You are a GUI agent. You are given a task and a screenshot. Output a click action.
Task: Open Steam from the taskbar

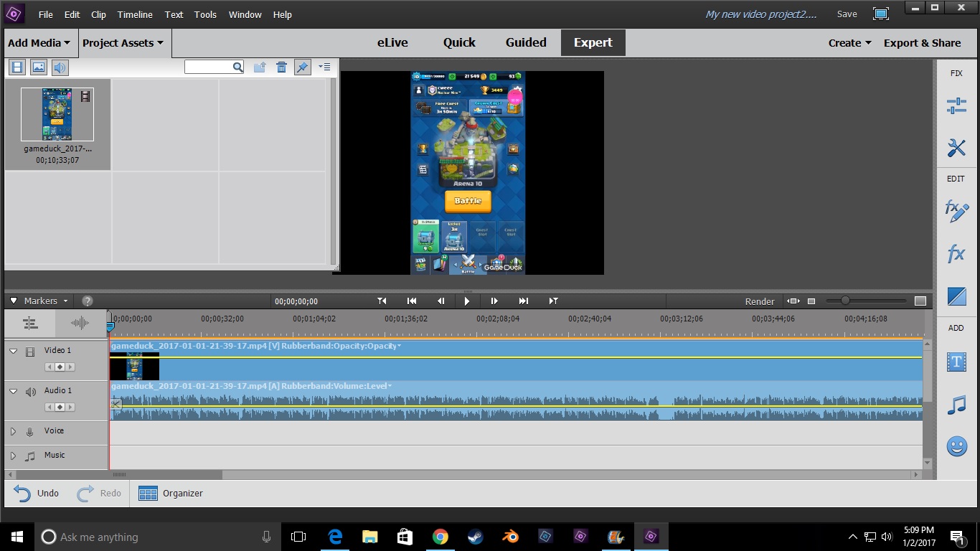coord(476,537)
